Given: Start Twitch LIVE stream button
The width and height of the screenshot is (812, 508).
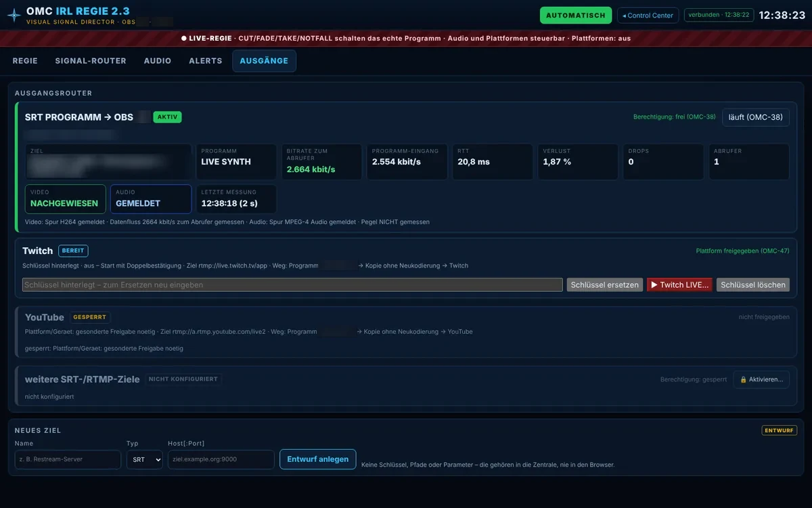Looking at the screenshot, I should pyautogui.click(x=679, y=285).
